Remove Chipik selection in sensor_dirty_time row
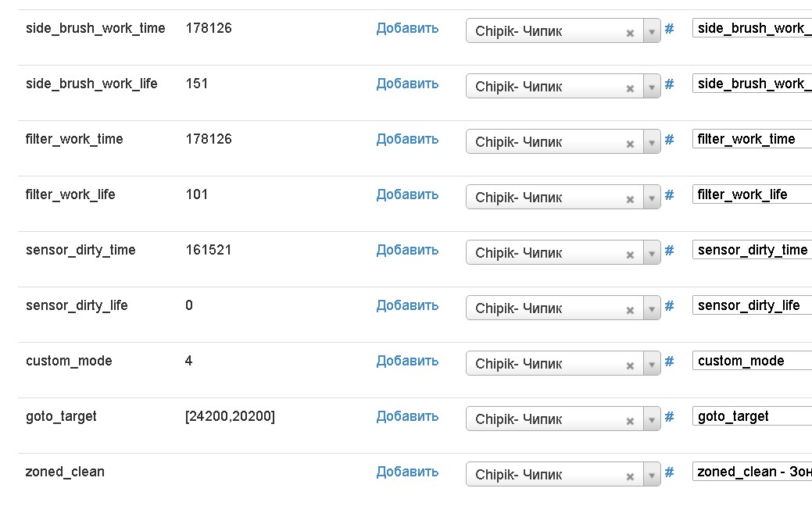Image resolution: width=812 pixels, height=506 pixels. pos(630,255)
